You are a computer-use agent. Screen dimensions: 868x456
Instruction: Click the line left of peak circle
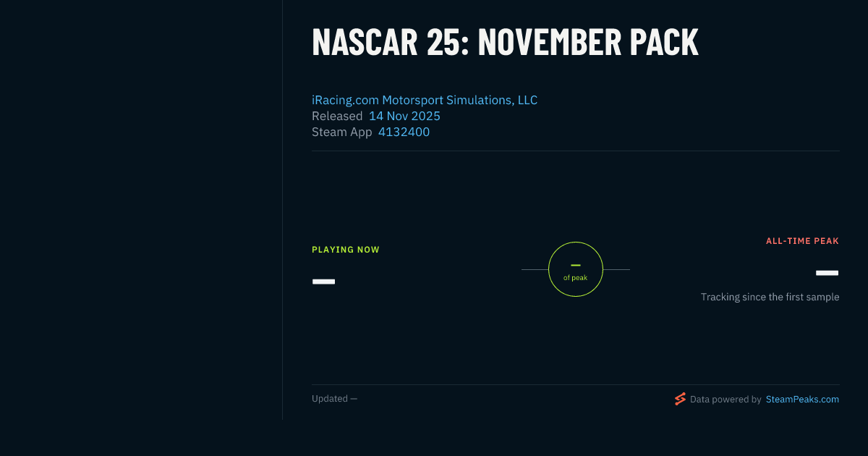(x=535, y=269)
